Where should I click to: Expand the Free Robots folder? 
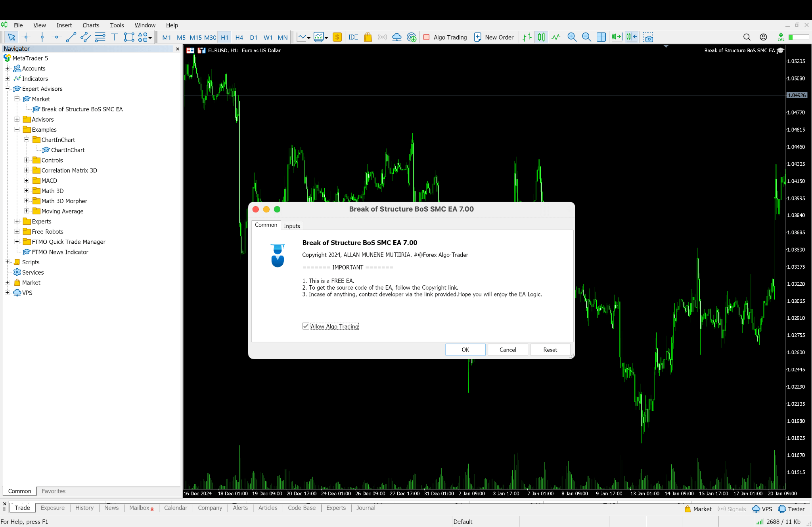(x=17, y=231)
